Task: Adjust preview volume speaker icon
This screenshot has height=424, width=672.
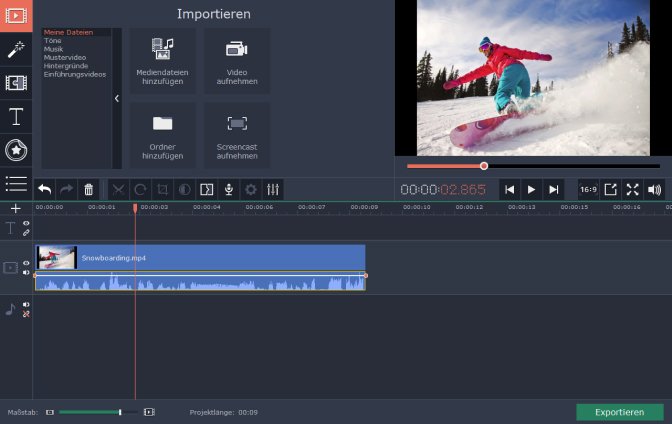Action: point(655,189)
